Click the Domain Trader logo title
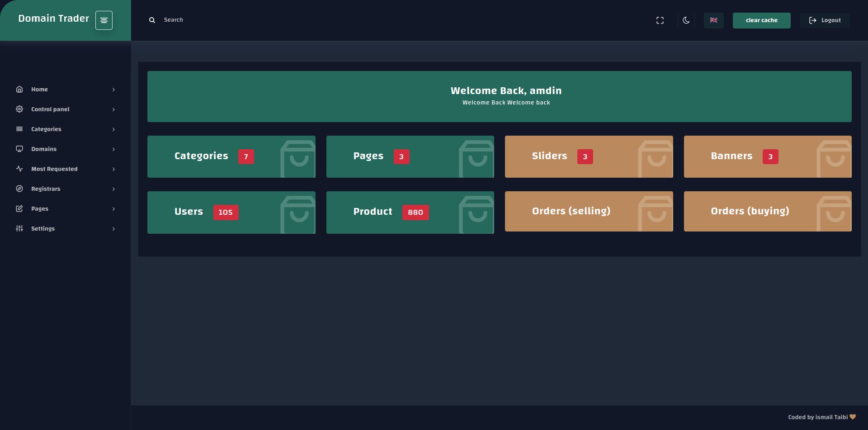 point(54,19)
